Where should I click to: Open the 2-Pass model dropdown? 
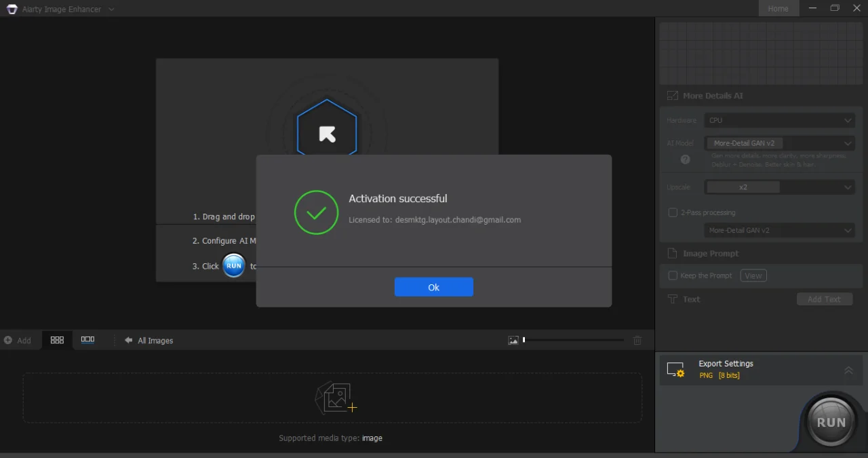point(780,231)
